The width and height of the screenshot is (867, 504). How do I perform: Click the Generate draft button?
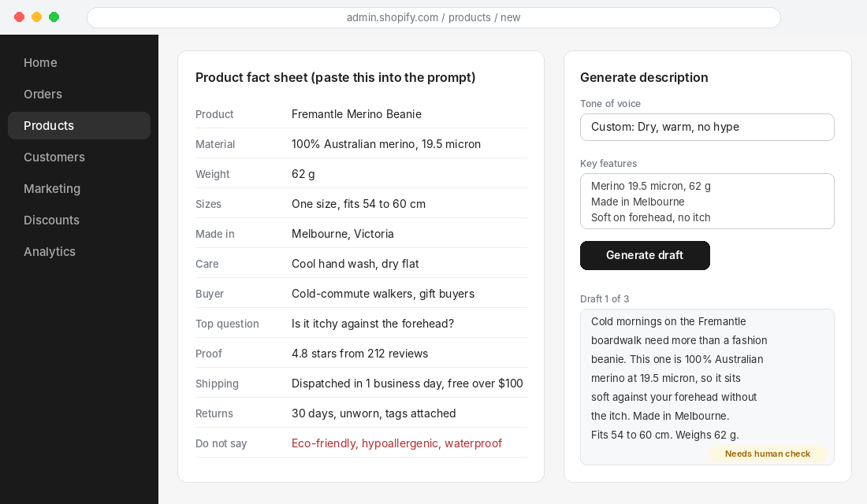click(645, 255)
